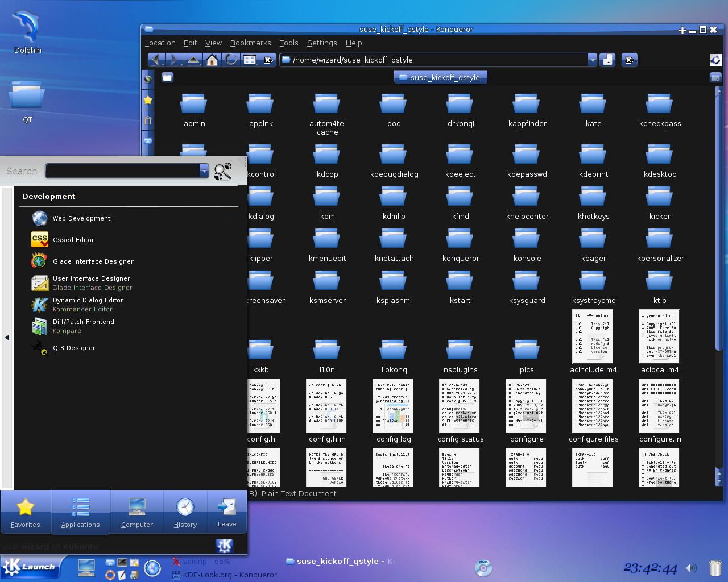Open the konsole folder

527,246
